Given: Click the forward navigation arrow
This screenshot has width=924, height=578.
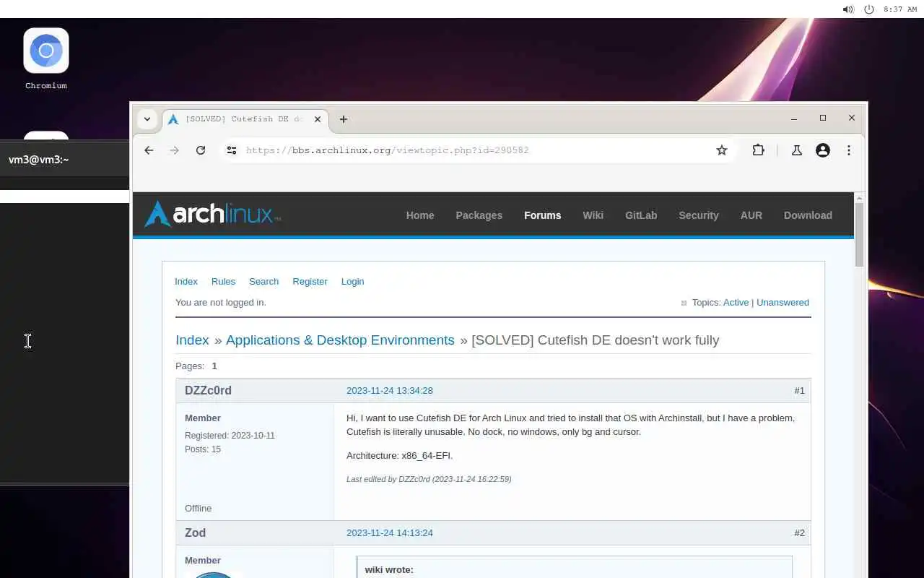Looking at the screenshot, I should click(174, 150).
